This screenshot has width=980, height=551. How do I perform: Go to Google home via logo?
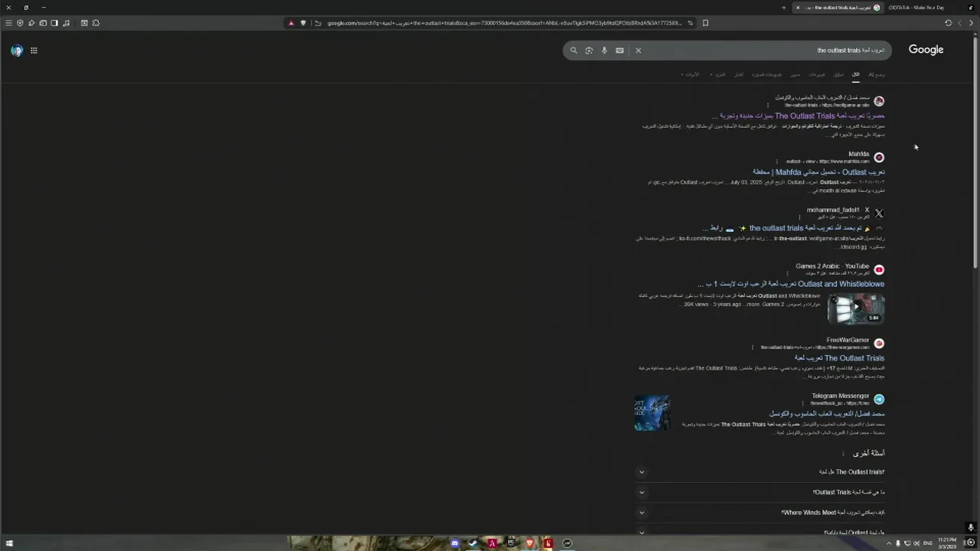926,50
